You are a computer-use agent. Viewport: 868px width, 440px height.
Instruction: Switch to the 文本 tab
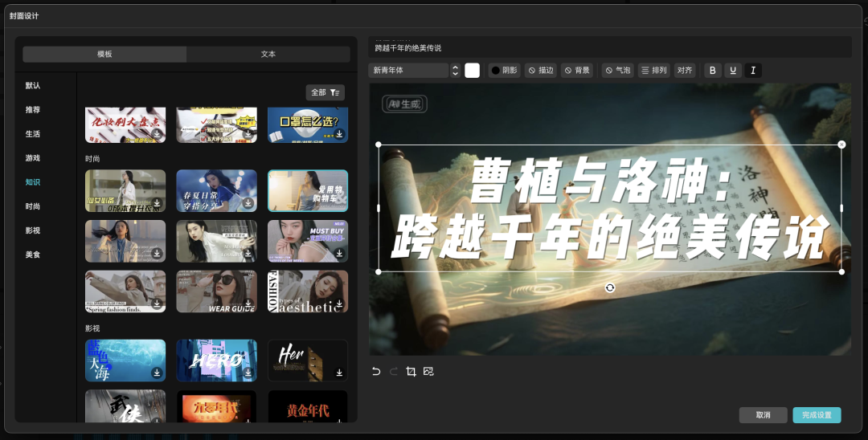(x=268, y=54)
